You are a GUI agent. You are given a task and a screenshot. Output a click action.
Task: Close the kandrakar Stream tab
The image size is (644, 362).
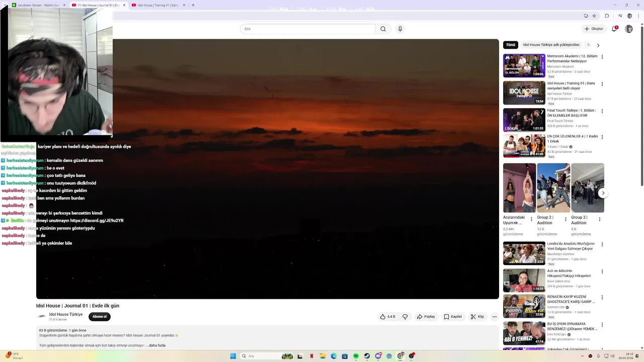[64, 5]
